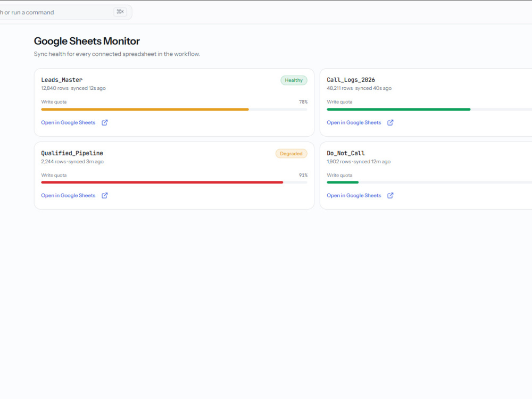Open Leads_Master external link icon
Viewport: 532px width, 399px height.
(104, 122)
